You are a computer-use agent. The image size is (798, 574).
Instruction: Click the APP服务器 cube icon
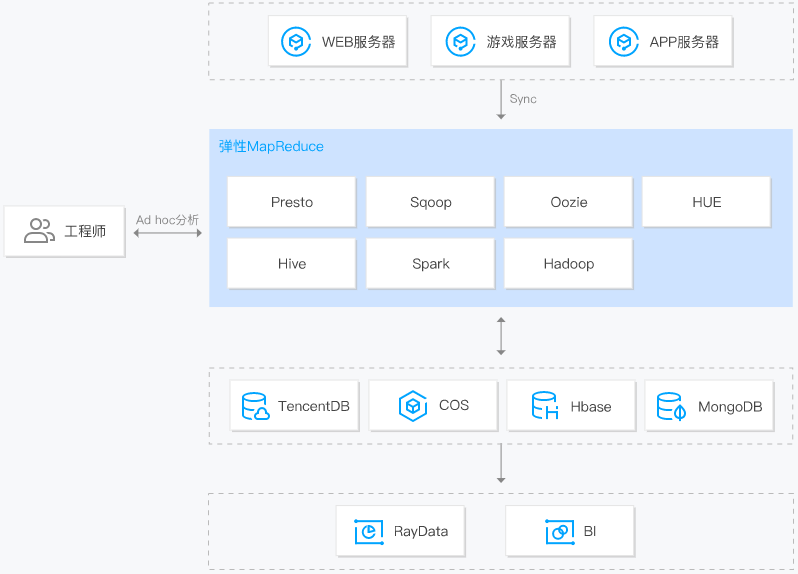click(623, 42)
